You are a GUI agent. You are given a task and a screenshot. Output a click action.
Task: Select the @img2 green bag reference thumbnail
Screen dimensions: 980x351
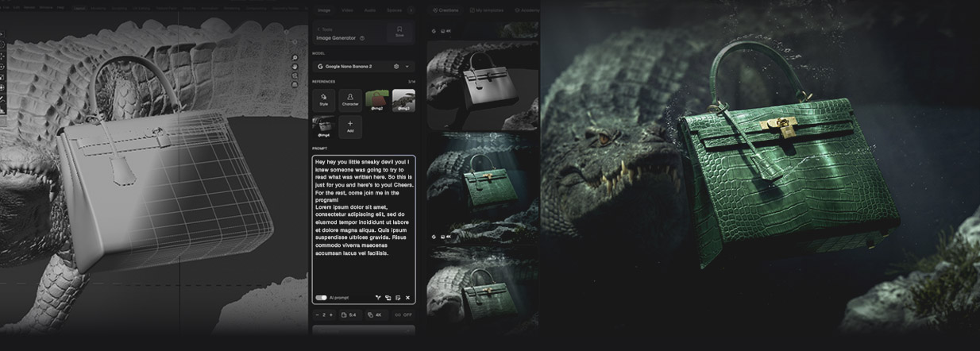[376, 100]
